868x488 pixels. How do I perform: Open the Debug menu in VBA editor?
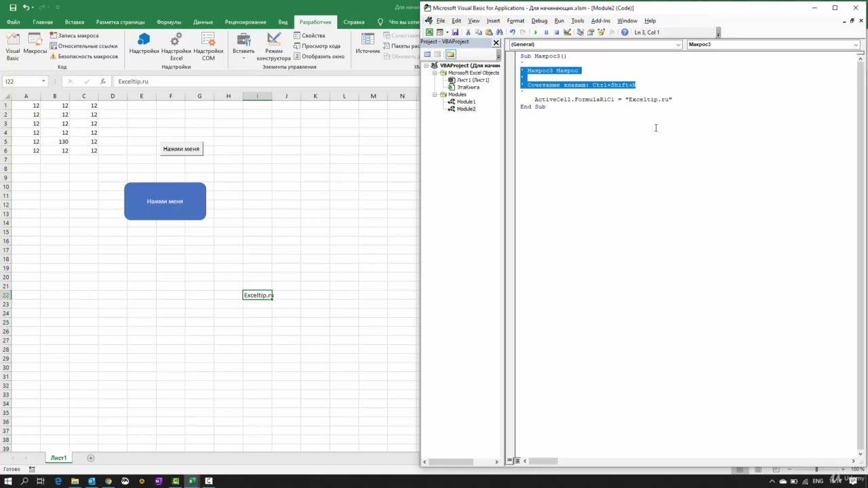tap(539, 21)
